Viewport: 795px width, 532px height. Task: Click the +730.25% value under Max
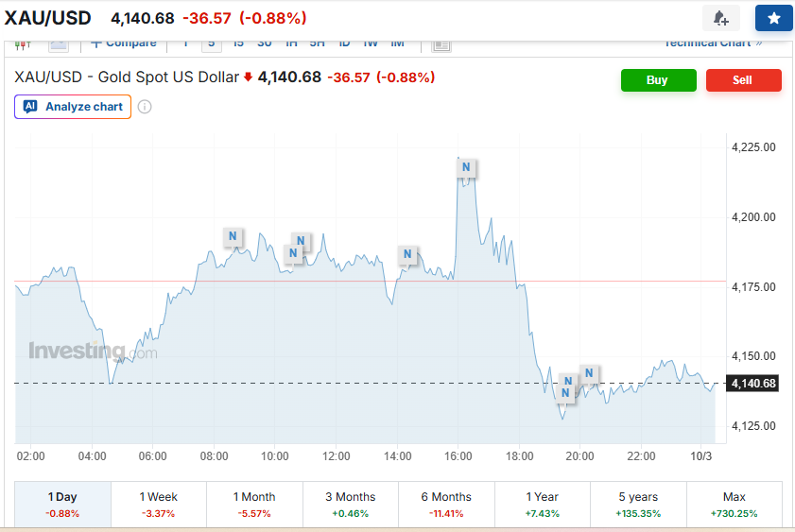[734, 514]
